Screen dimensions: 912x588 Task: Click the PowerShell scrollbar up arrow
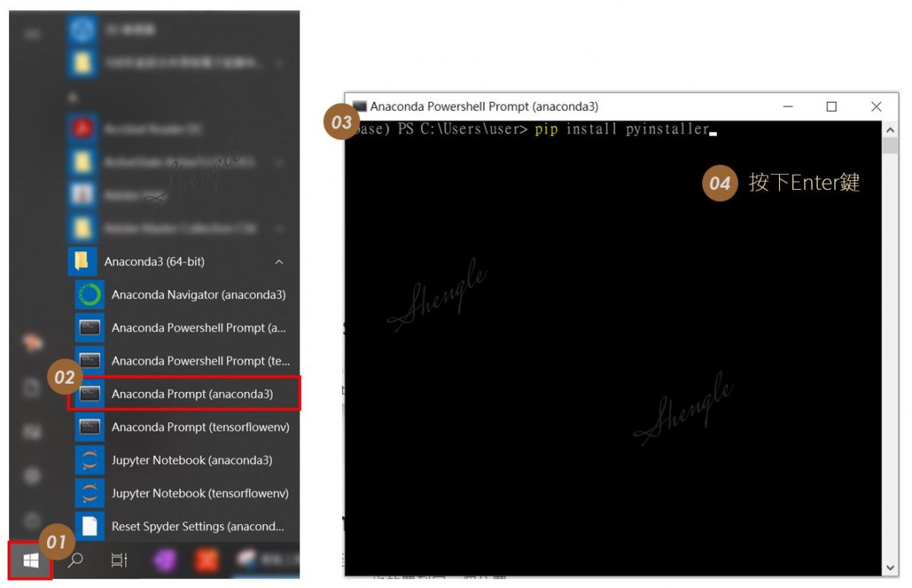(890, 131)
